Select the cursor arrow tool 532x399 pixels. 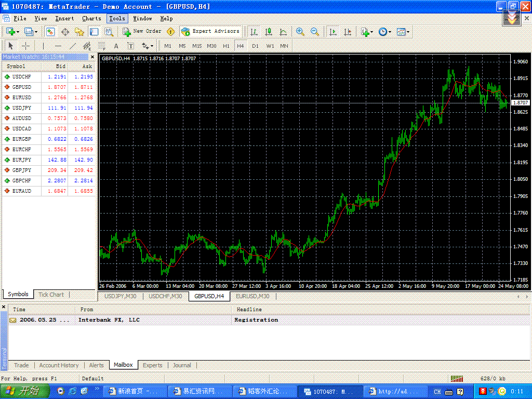(x=10, y=46)
